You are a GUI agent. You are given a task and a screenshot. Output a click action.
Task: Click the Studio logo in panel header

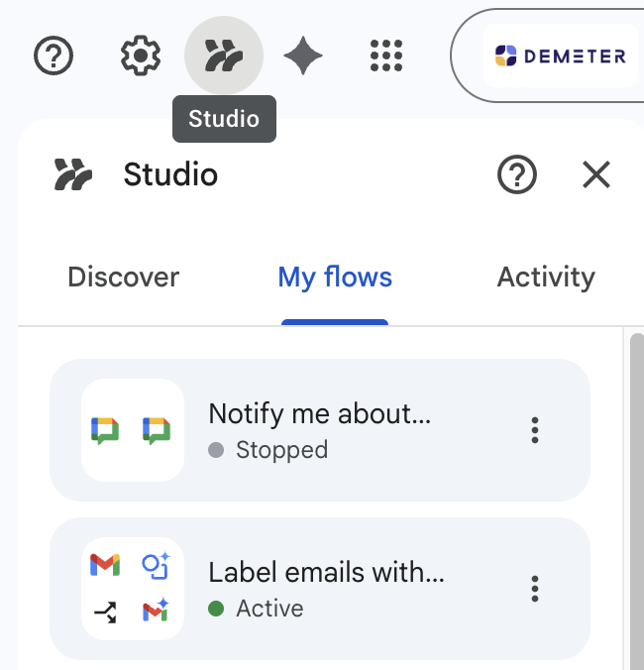coord(73,175)
